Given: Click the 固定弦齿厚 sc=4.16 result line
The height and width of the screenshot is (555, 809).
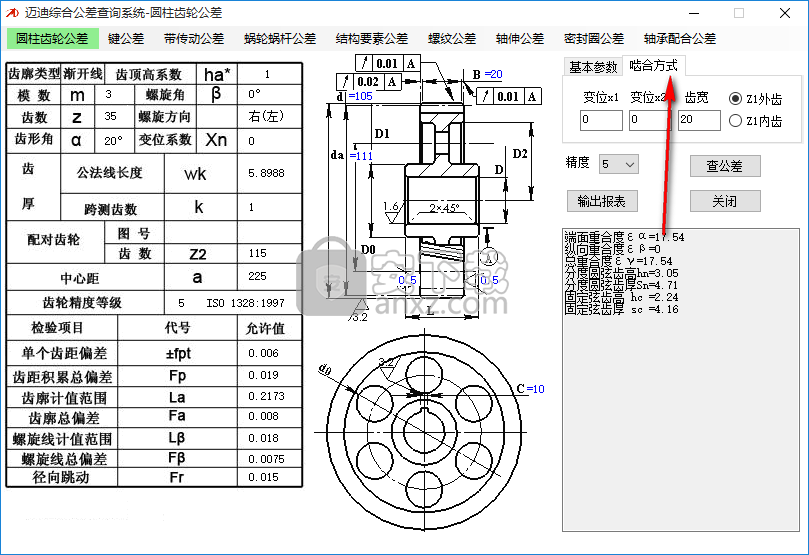Looking at the screenshot, I should coord(621,309).
